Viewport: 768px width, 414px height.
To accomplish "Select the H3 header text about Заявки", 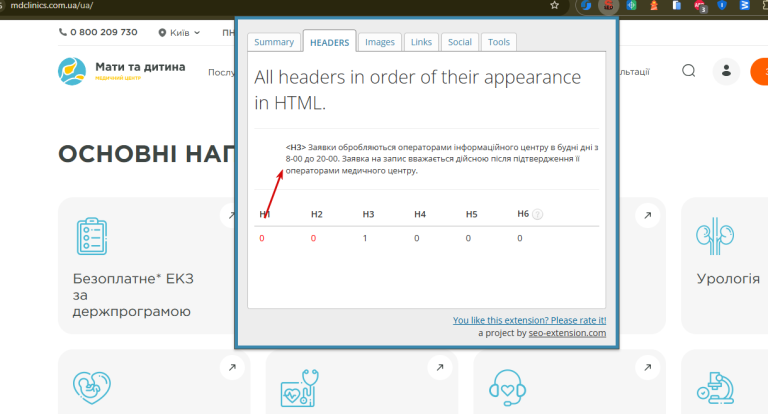I will pos(442,159).
